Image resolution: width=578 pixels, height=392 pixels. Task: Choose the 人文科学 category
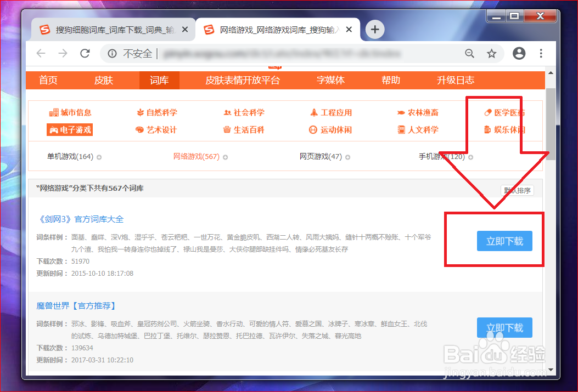418,129
